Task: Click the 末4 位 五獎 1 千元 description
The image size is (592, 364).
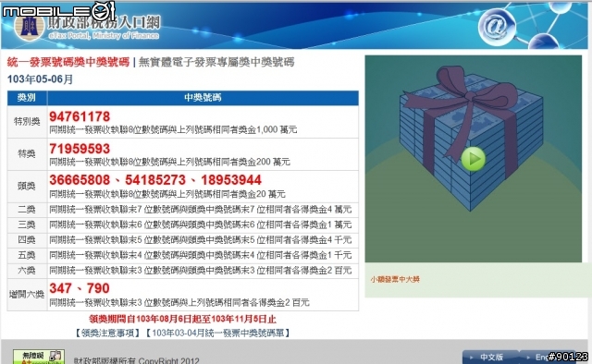Action: pyautogui.click(x=201, y=255)
